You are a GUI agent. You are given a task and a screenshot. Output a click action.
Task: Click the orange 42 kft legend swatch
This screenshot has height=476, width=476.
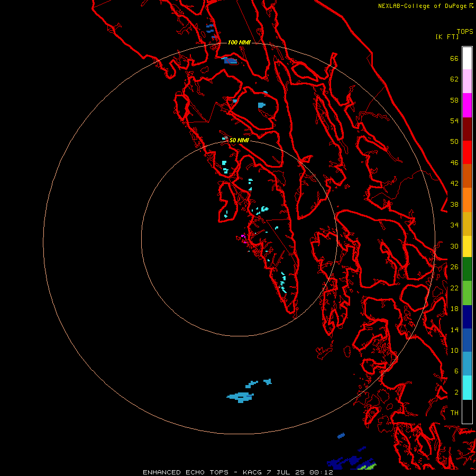(467, 199)
